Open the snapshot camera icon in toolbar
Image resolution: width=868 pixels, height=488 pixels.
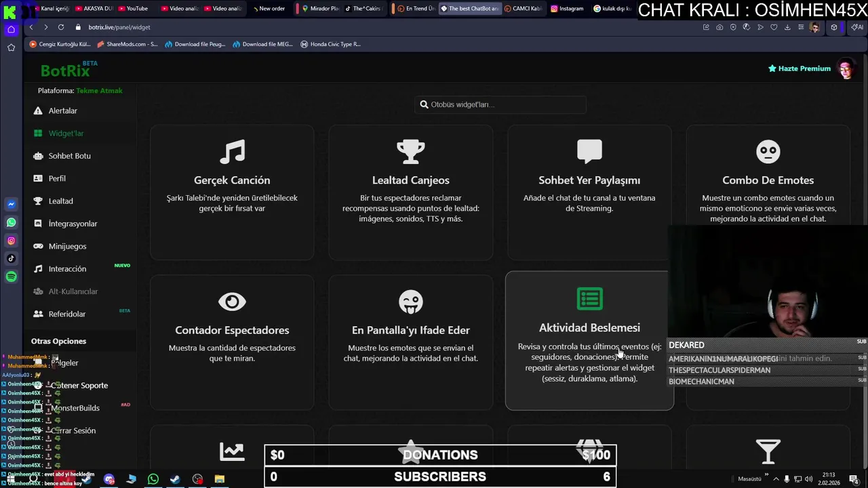pyautogui.click(x=719, y=27)
